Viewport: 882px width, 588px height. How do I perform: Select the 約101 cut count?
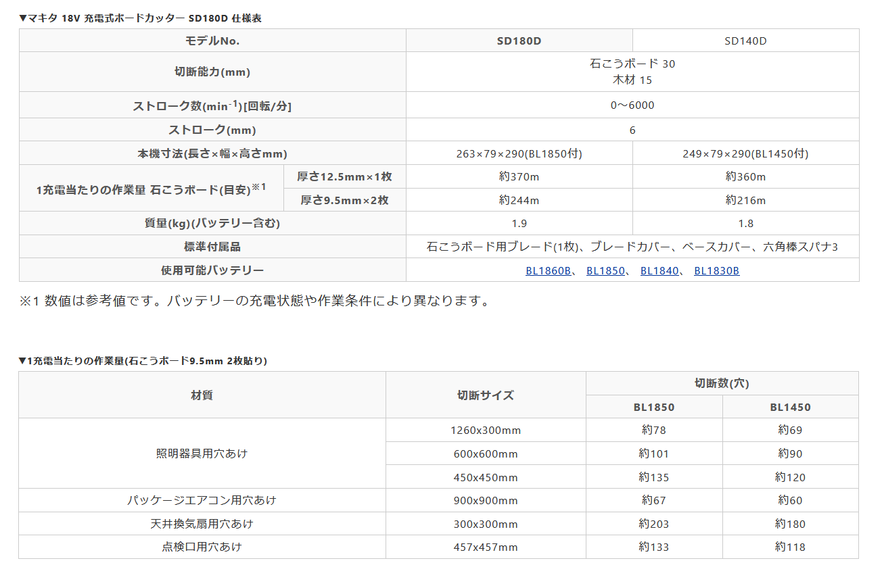pyautogui.click(x=654, y=454)
